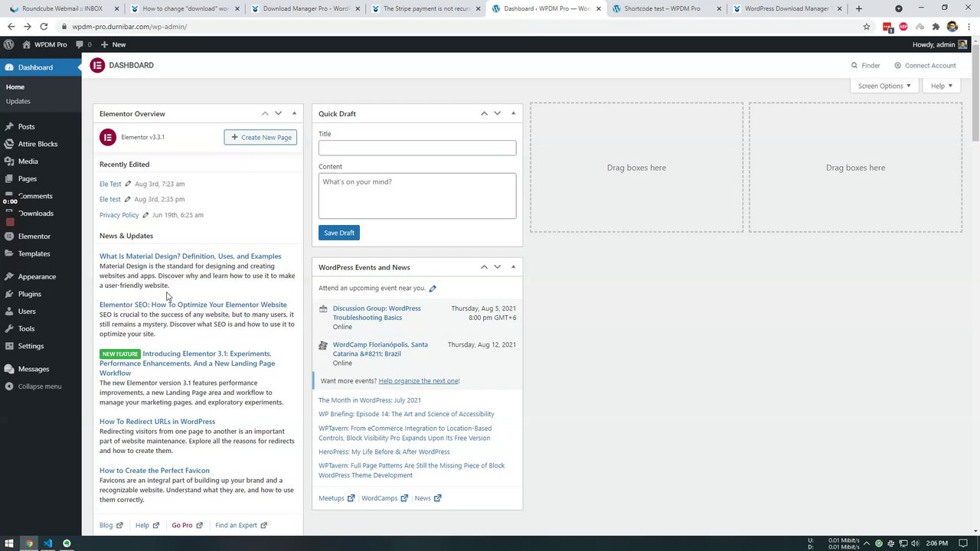Go back in browser history
Viewport: 980px width, 551px height.
pyautogui.click(x=11, y=26)
